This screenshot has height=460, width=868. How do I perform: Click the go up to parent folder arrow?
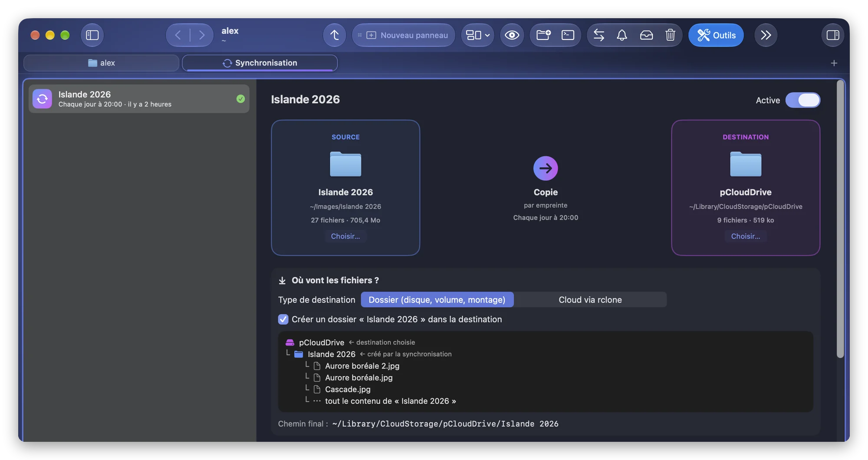[x=334, y=35]
